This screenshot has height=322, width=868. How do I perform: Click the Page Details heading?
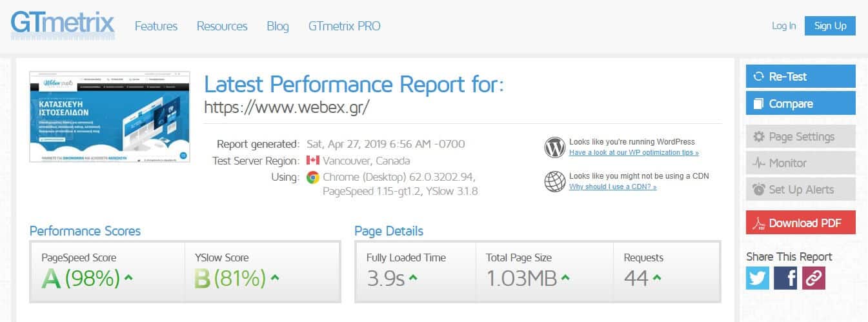tap(389, 230)
